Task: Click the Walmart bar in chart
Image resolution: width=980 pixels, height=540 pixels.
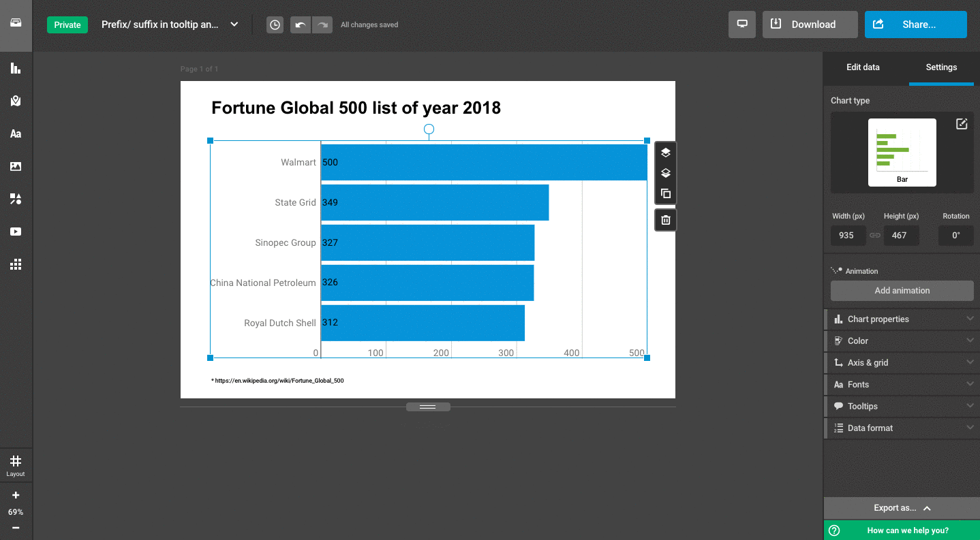Action: pyautogui.click(x=484, y=162)
